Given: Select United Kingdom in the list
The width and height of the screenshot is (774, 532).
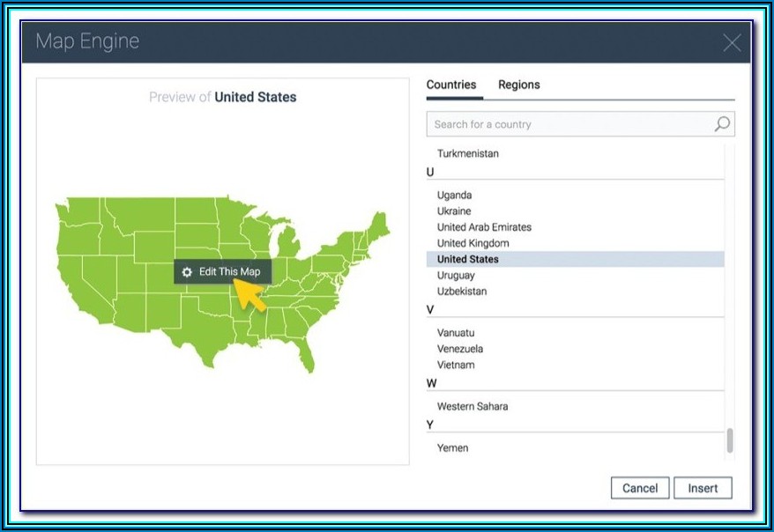Looking at the screenshot, I should click(x=473, y=243).
